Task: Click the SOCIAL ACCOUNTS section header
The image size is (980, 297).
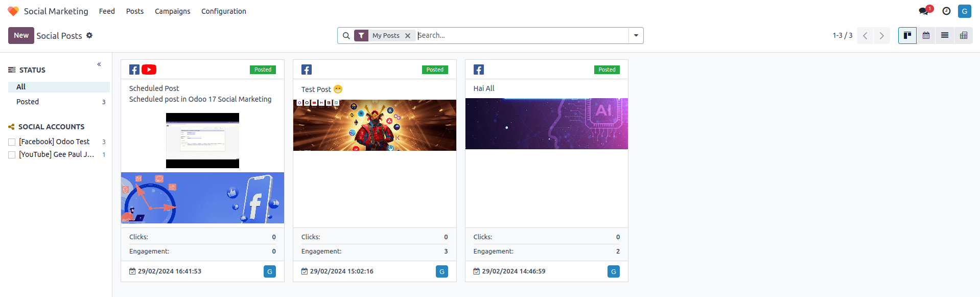Action: 52,127
